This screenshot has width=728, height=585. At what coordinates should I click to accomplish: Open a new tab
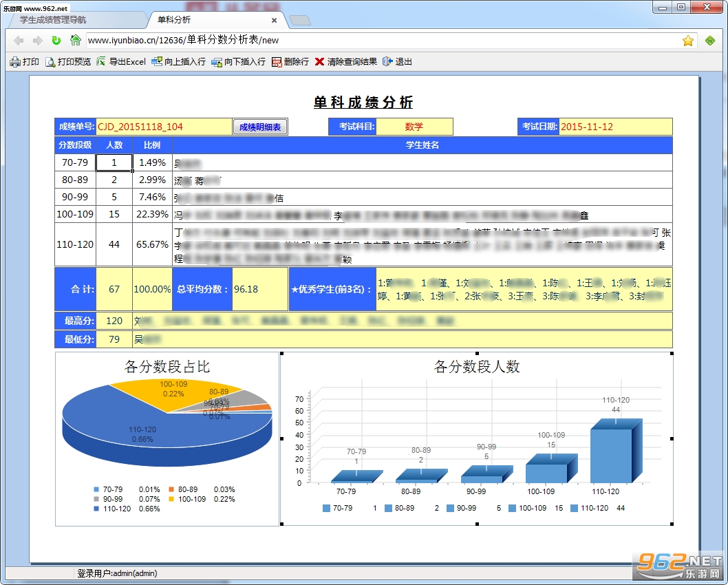pyautogui.click(x=300, y=21)
